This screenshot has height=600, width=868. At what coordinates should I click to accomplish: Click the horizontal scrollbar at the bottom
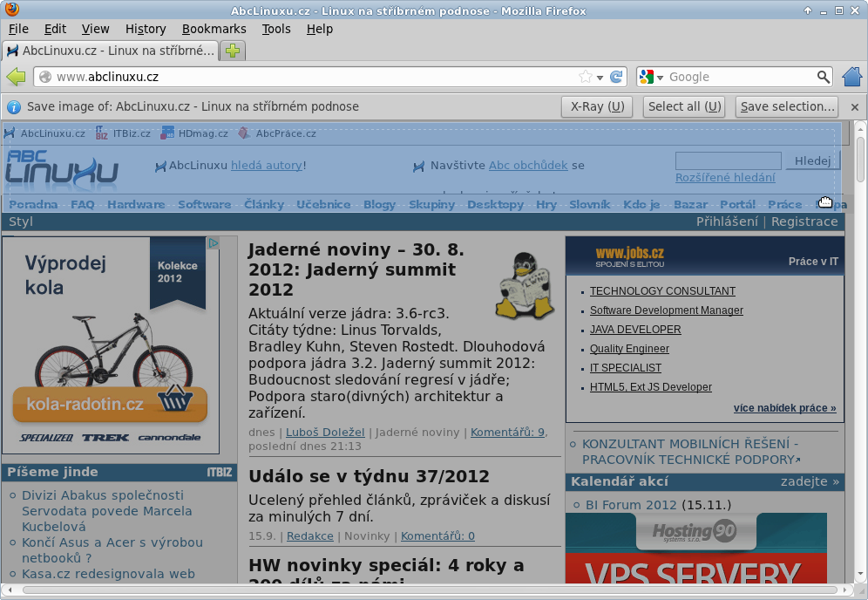coord(430,590)
